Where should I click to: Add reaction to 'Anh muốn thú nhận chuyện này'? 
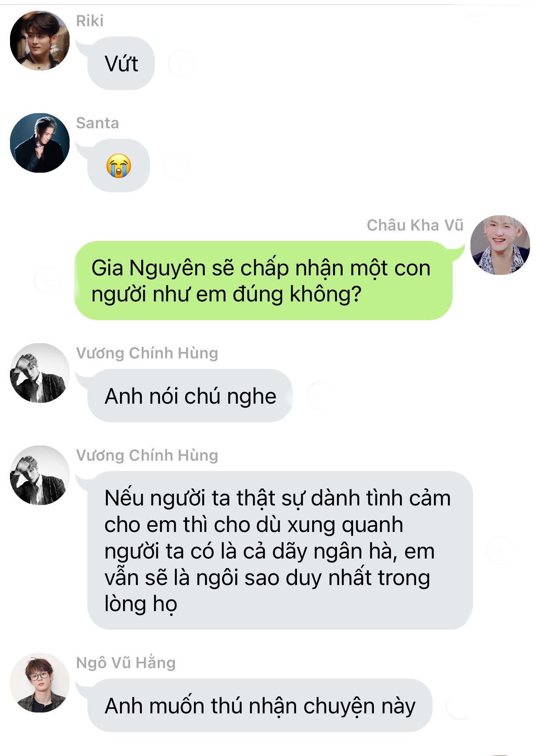point(459,705)
